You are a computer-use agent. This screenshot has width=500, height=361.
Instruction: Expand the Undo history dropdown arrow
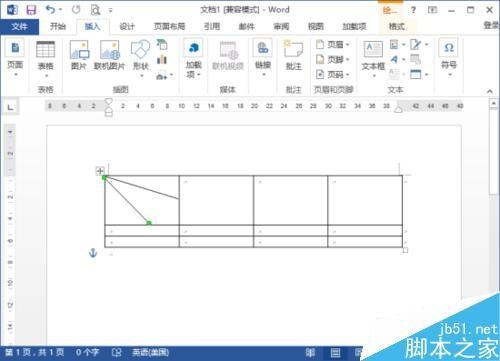click(60, 10)
